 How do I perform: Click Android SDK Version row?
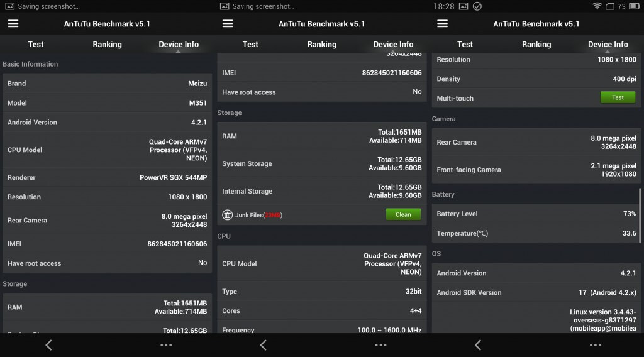pyautogui.click(x=536, y=292)
